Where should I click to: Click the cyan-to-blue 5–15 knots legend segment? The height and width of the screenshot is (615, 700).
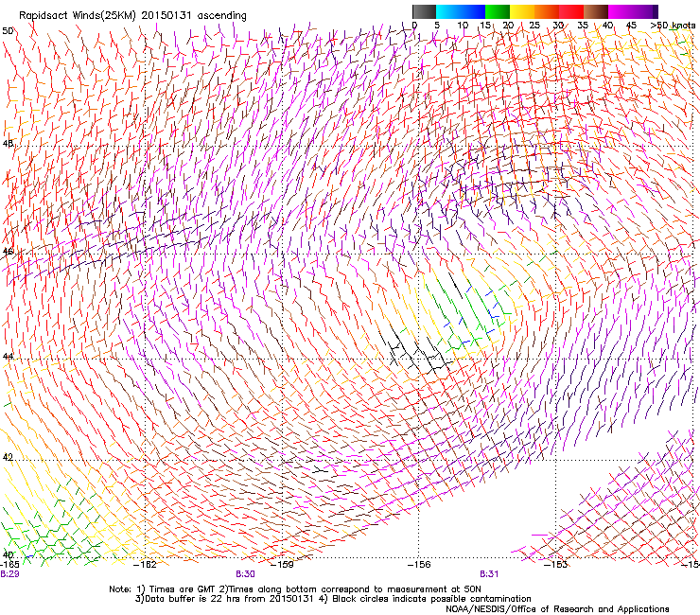[x=461, y=11]
